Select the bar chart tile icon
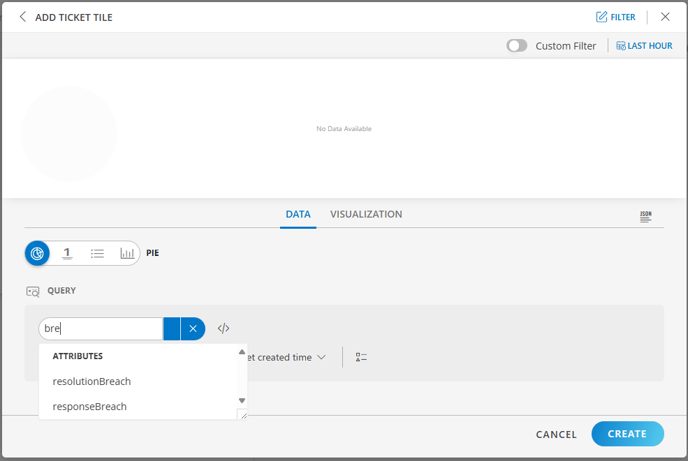This screenshot has width=688, height=461. [x=127, y=253]
